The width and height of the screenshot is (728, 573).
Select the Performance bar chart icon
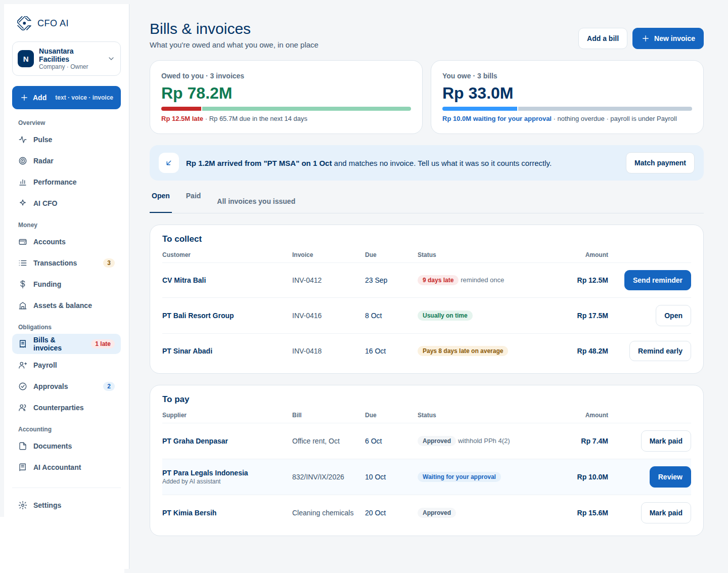pos(23,182)
